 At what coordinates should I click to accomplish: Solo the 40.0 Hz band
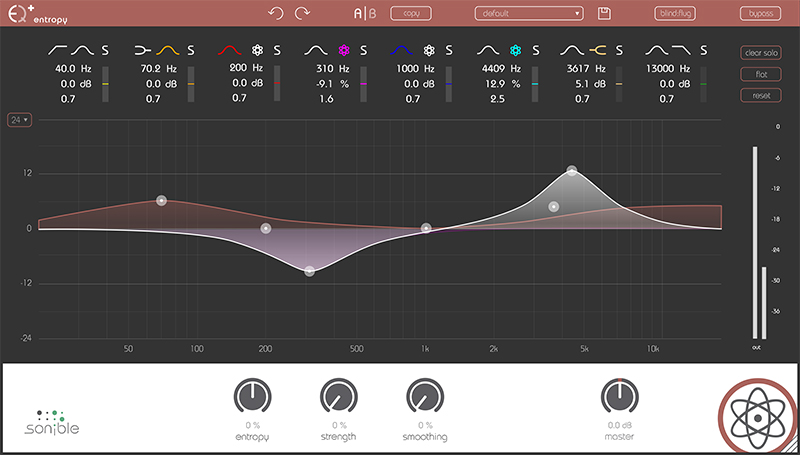click(x=105, y=49)
